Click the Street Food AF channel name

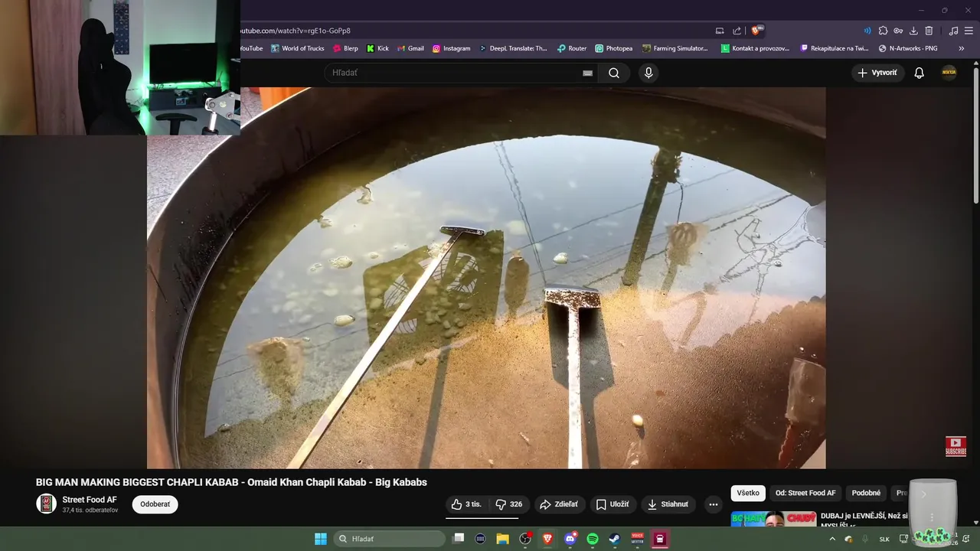click(90, 500)
